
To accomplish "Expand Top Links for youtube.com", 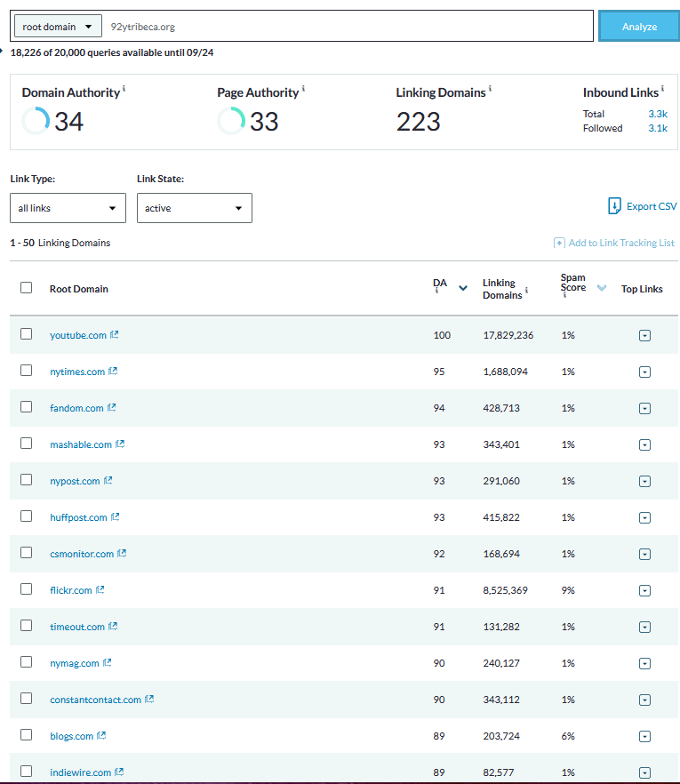I will (x=645, y=335).
